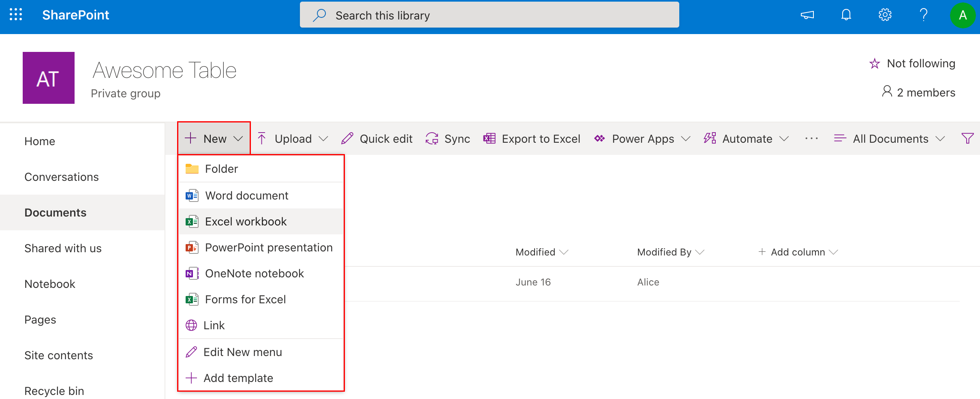
Task: Click the Quick edit pencil icon
Action: coord(347,139)
